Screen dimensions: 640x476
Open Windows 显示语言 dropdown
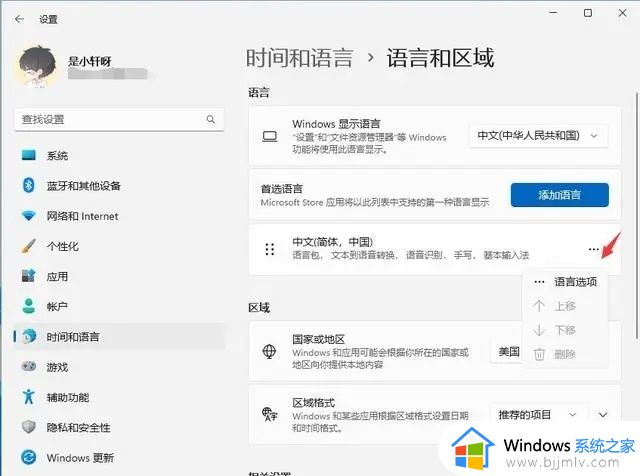coord(538,136)
